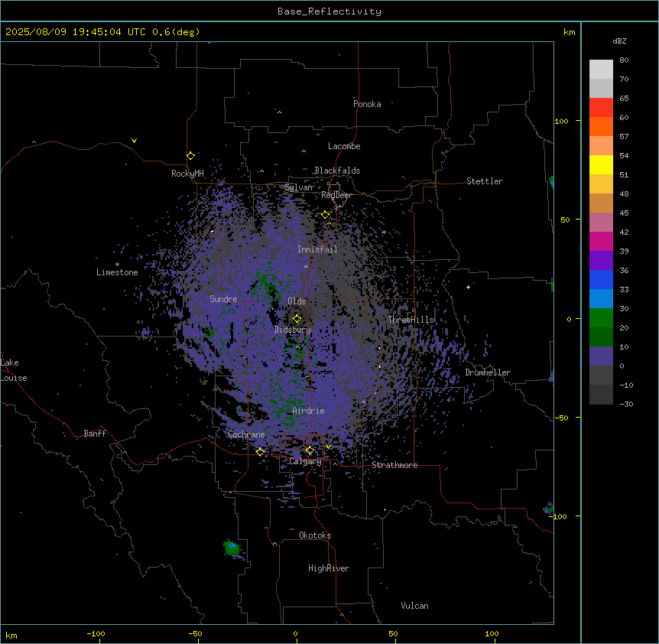Click the km label beside the timestamp bar
Viewport: 659px width, 644px height.
pos(569,32)
